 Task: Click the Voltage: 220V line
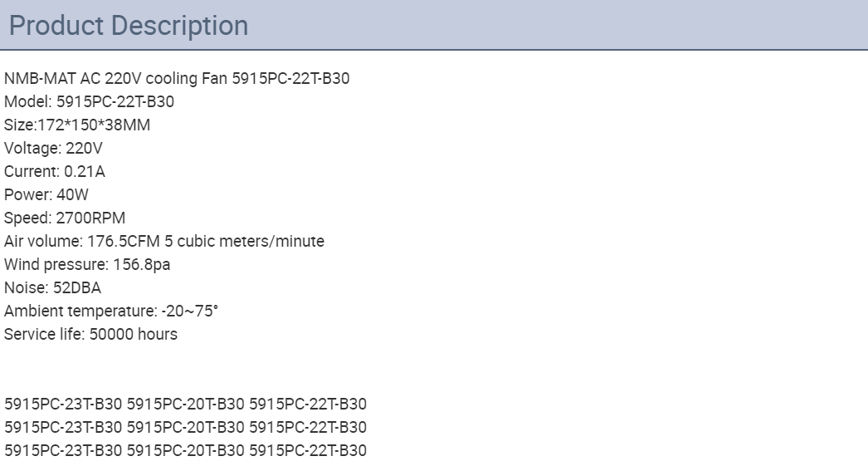[x=53, y=149]
